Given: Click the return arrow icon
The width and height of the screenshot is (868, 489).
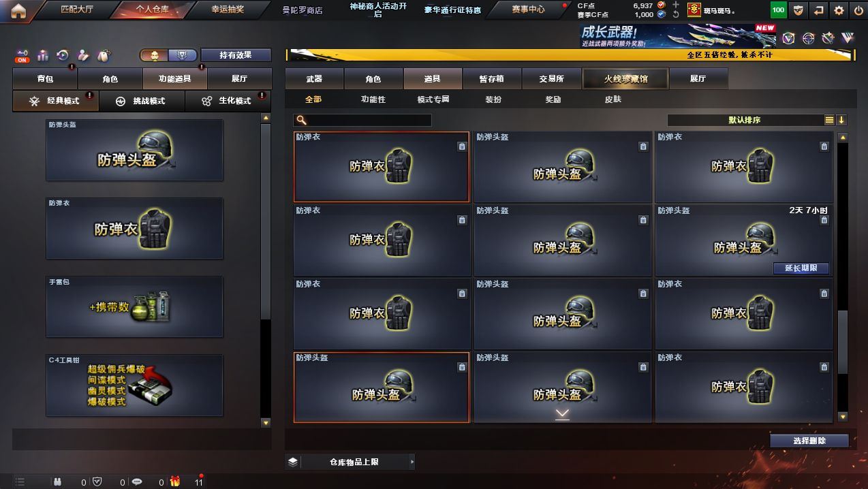Looking at the screenshot, I should tap(818, 10).
